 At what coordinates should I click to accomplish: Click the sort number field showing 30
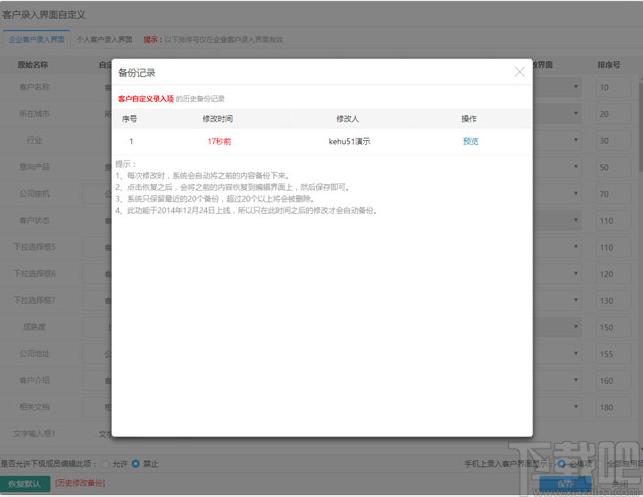612,141
